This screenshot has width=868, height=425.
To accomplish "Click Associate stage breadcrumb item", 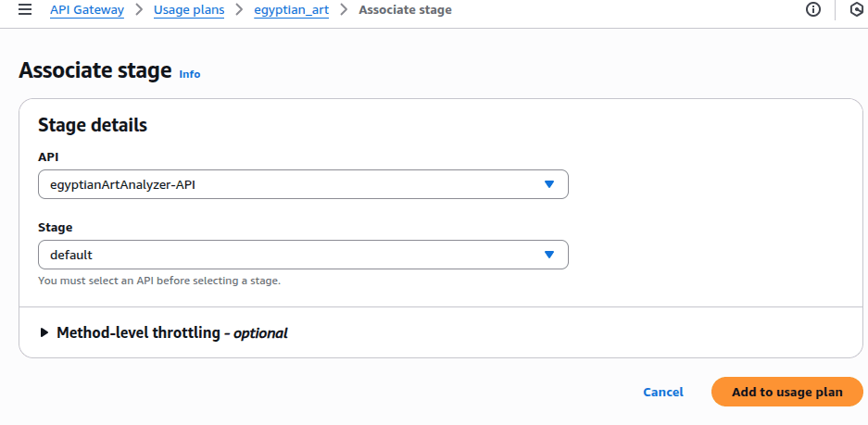I will [405, 10].
